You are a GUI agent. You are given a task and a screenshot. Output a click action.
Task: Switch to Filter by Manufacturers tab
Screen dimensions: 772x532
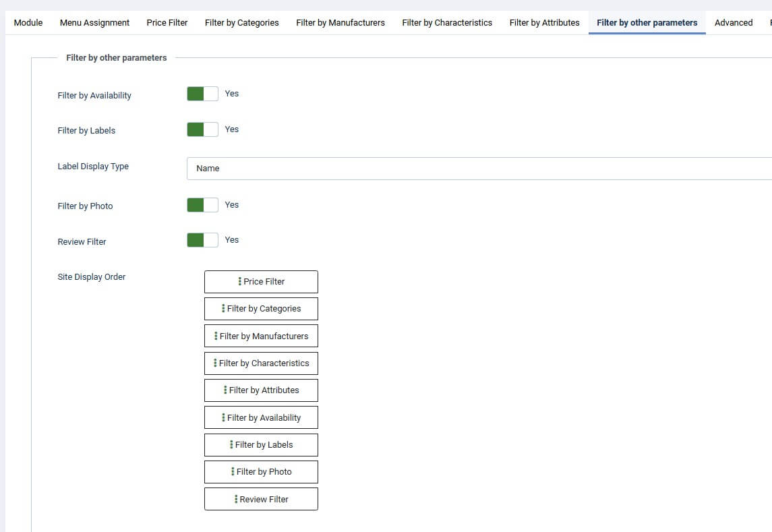(340, 23)
